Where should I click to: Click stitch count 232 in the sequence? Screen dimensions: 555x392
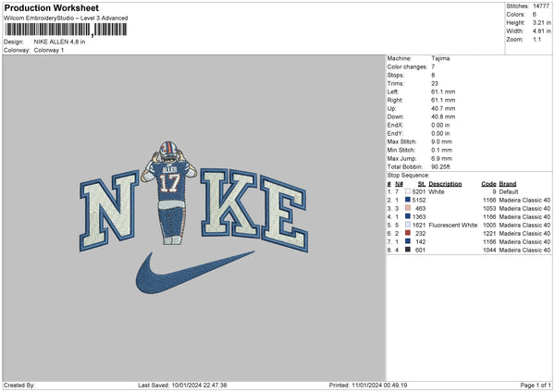click(421, 233)
